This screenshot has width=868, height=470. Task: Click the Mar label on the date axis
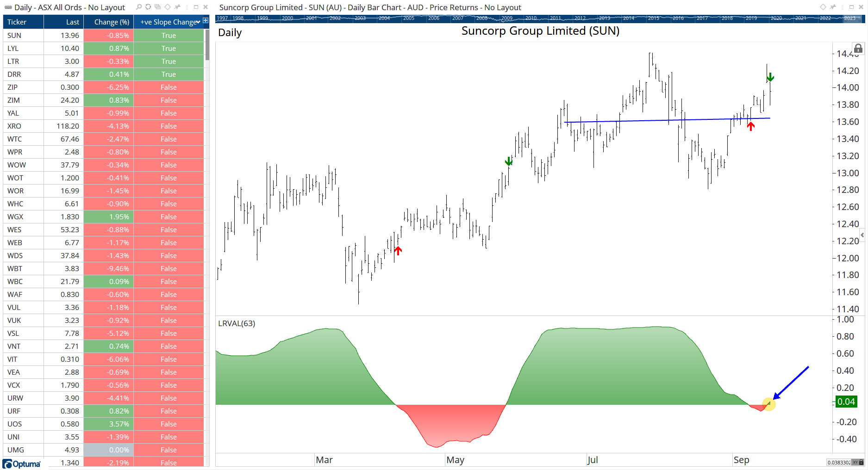coord(324,460)
